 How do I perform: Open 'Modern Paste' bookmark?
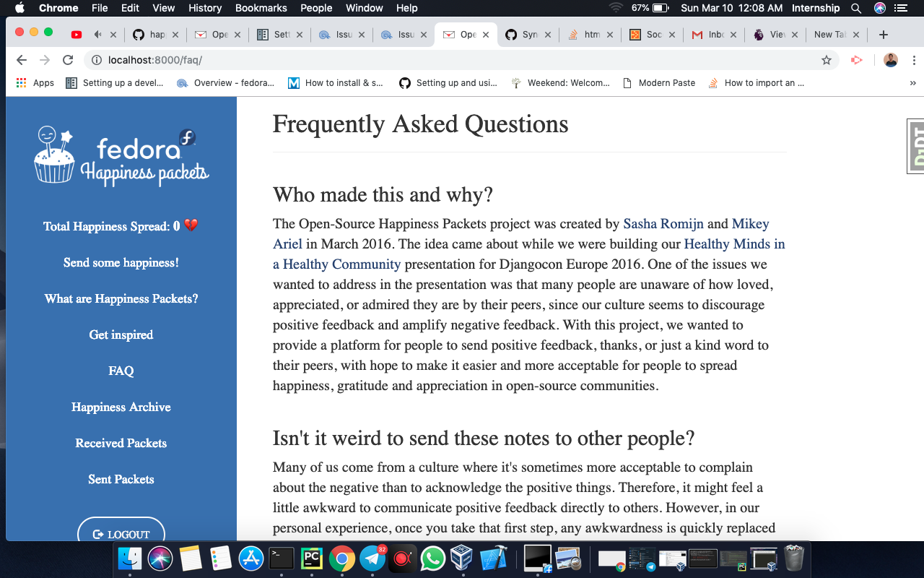pos(659,83)
